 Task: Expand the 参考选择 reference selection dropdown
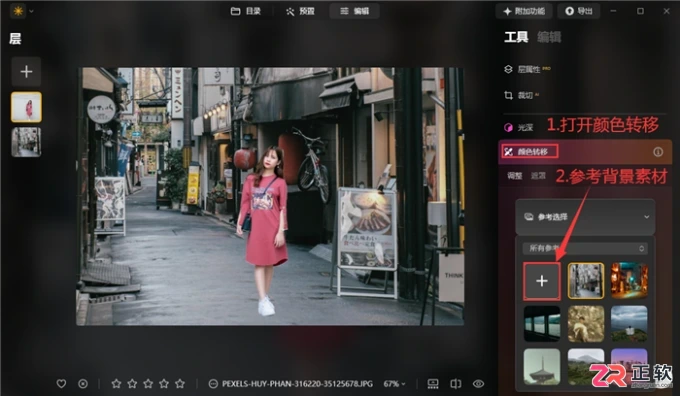585,217
